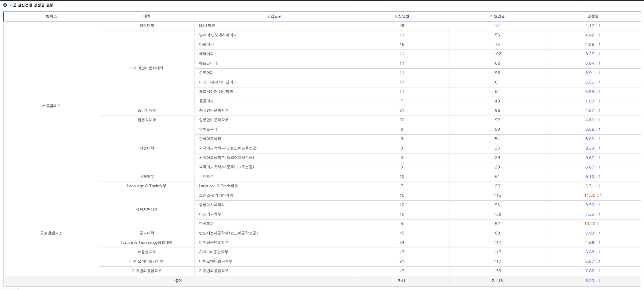Screen dimensions: 644x290
Task: Click the 지원인원 column header
Action: (x=497, y=16)
